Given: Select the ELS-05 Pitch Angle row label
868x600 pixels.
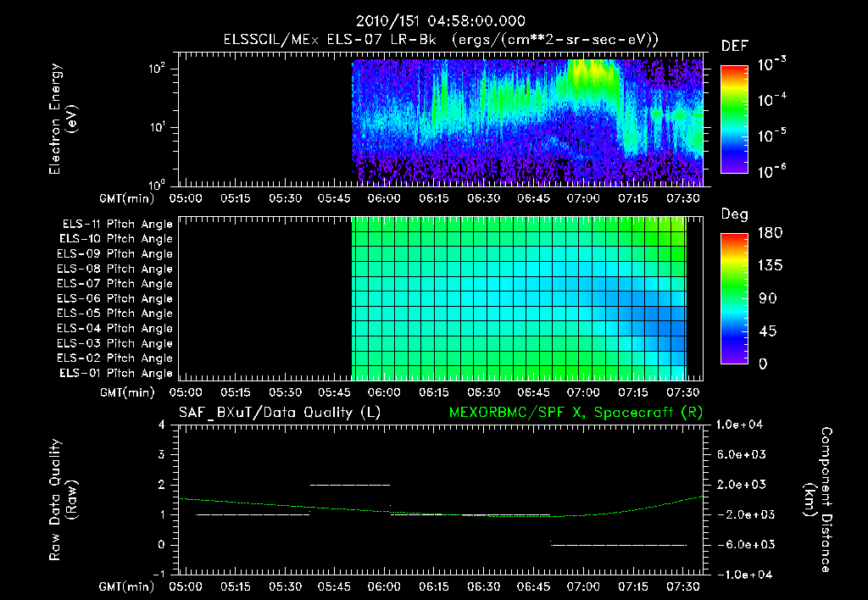Looking at the screenshot, I should tap(115, 314).
